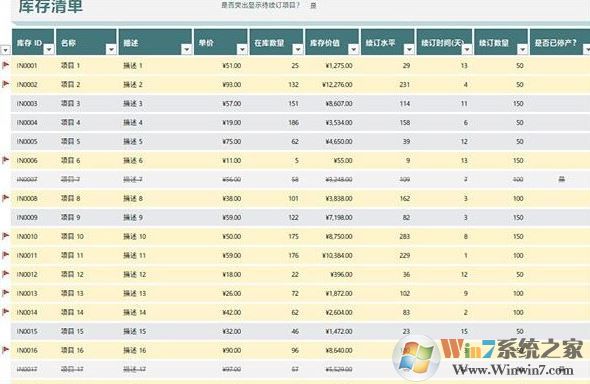Select the name cell 项目 12

coord(72,274)
